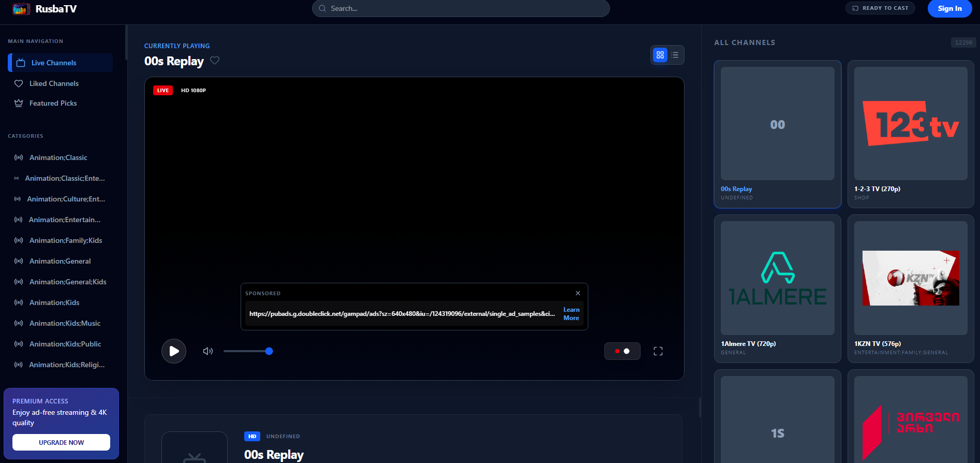Mute audio with the speaker icon
Screen dimensions: 980x463
208,351
